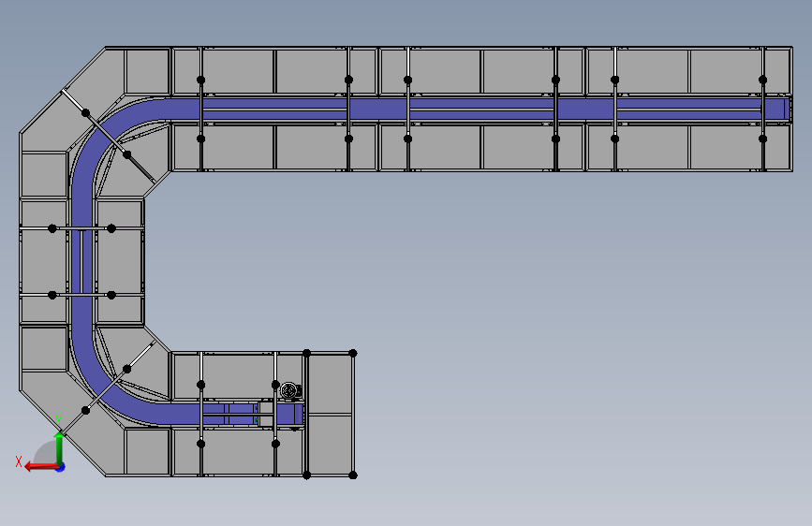
Task: Click the blue Z axis dot on the triad
Action: coord(61,467)
